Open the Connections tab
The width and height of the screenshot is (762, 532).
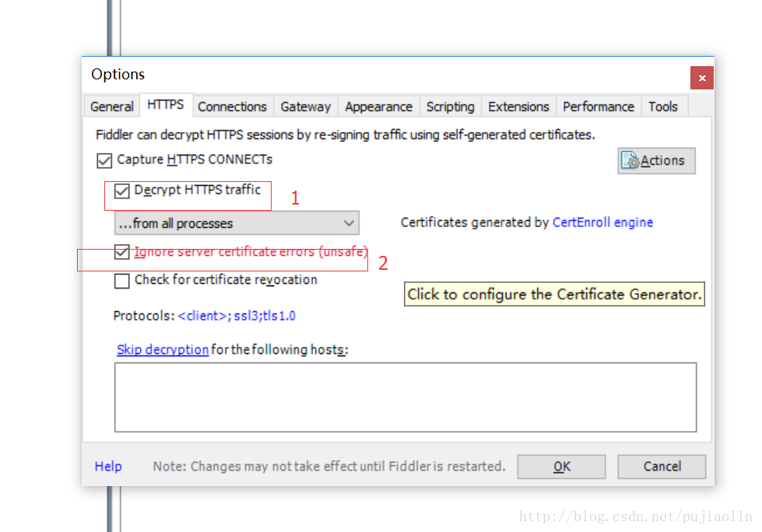coord(232,107)
